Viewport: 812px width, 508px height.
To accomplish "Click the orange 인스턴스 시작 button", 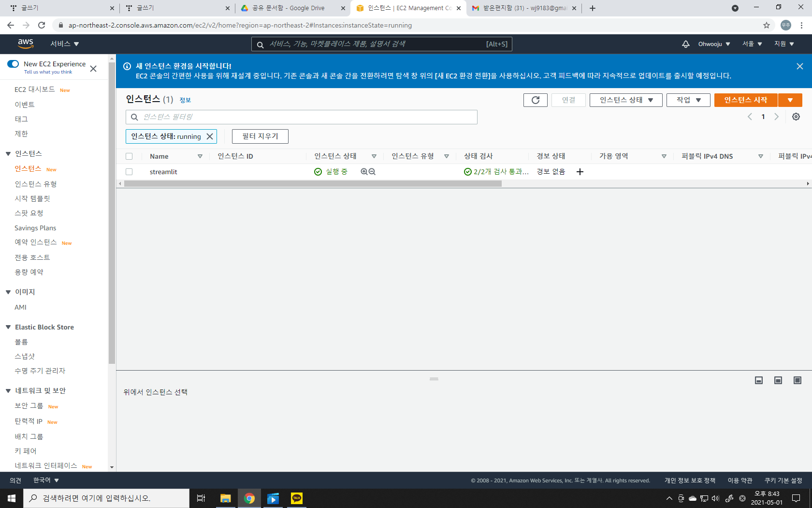I will 746,100.
